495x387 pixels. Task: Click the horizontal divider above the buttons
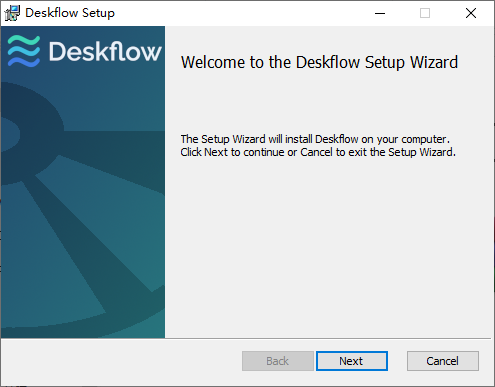(x=246, y=339)
